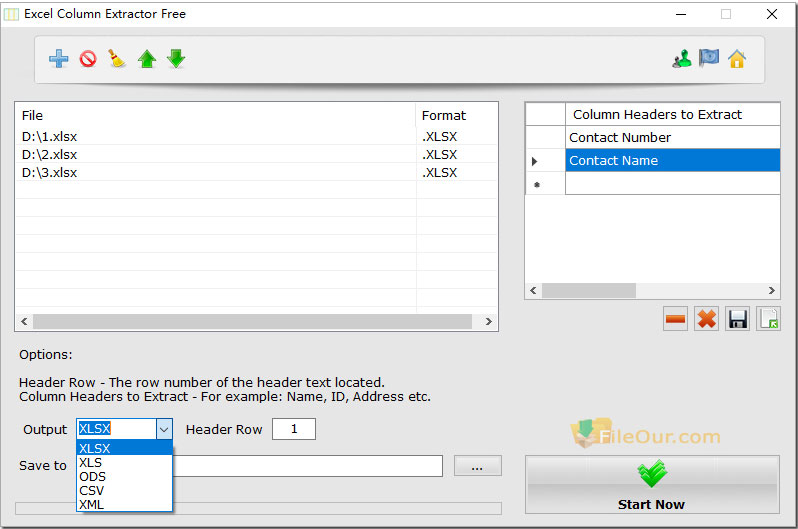Image resolution: width=798 pixels, height=529 pixels.
Task: Save header list with floppy disk icon
Action: coord(737,319)
